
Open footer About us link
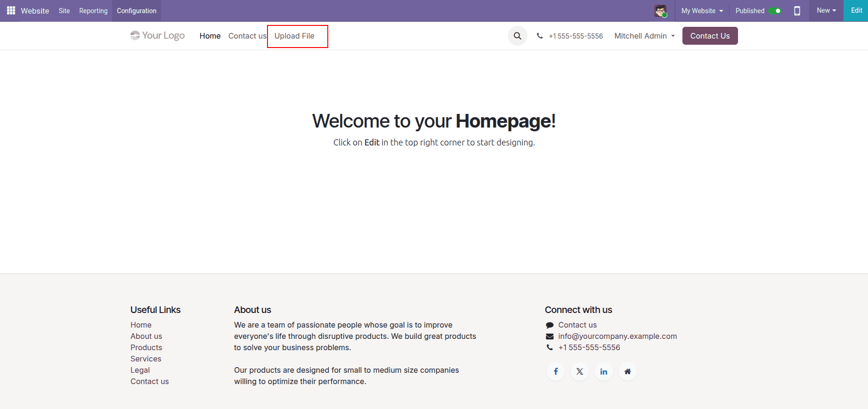146,336
